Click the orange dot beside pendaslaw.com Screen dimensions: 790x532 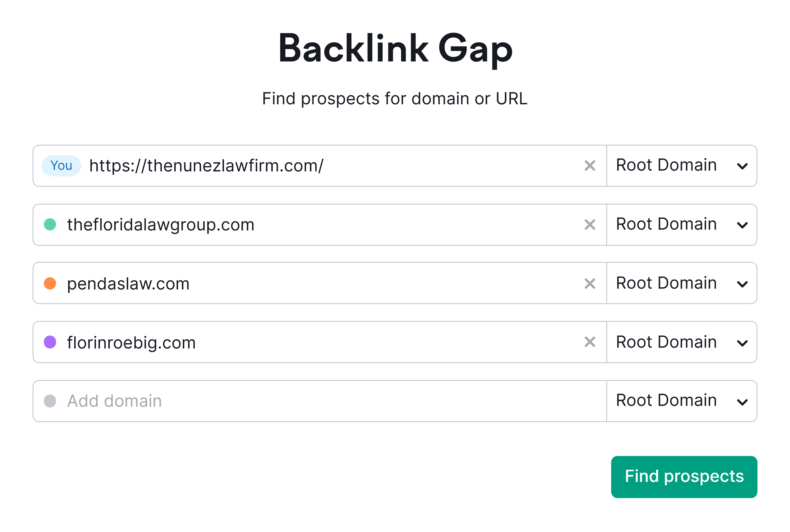pos(52,283)
